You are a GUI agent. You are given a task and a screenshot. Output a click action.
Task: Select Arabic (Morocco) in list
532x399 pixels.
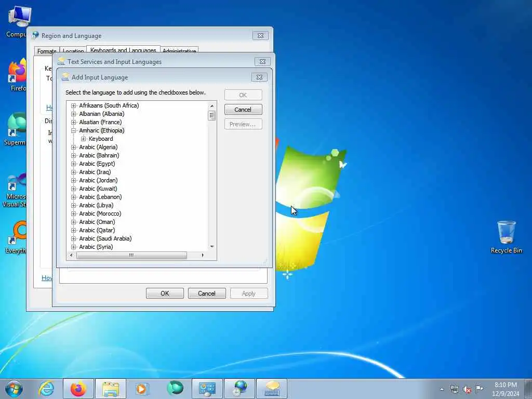(100, 214)
